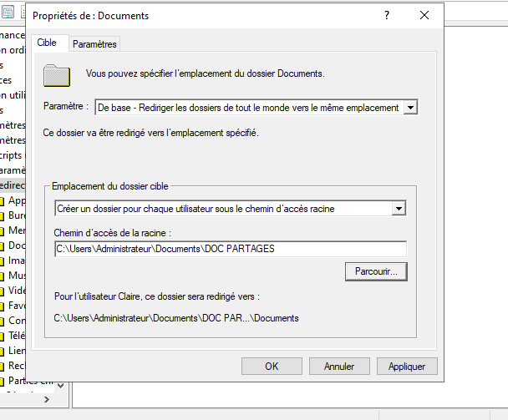Confirm with the OK button
This screenshot has width=508, height=420.
[272, 366]
